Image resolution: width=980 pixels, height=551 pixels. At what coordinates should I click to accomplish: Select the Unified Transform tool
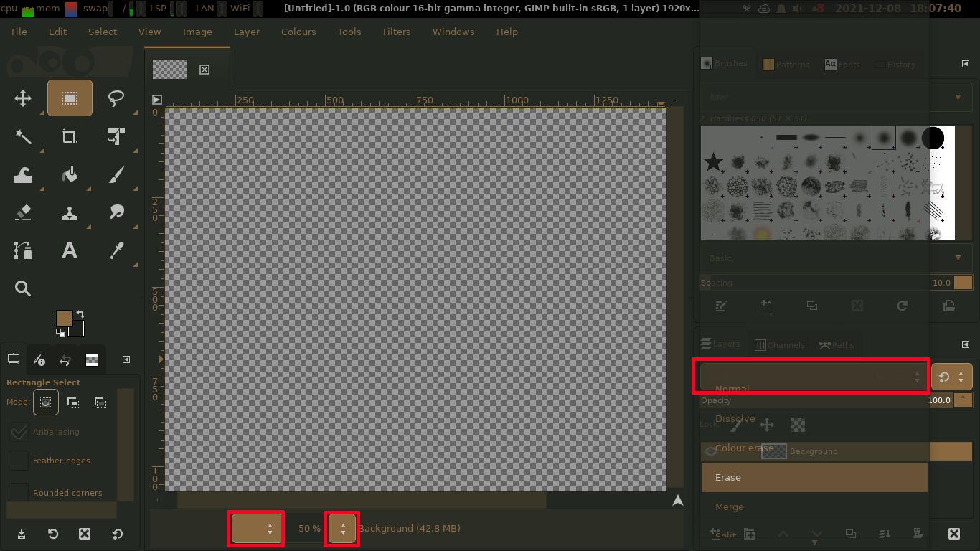tap(116, 136)
